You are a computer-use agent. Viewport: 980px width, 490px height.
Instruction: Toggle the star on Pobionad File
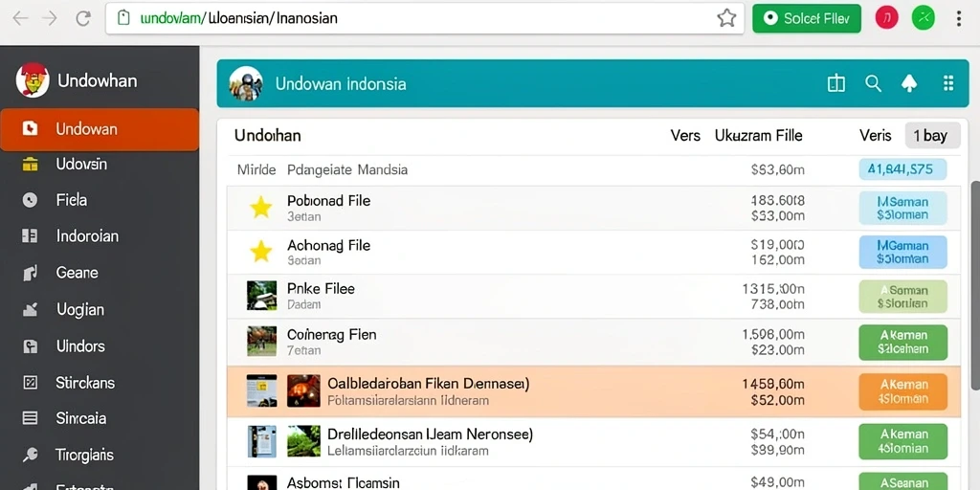(260, 208)
